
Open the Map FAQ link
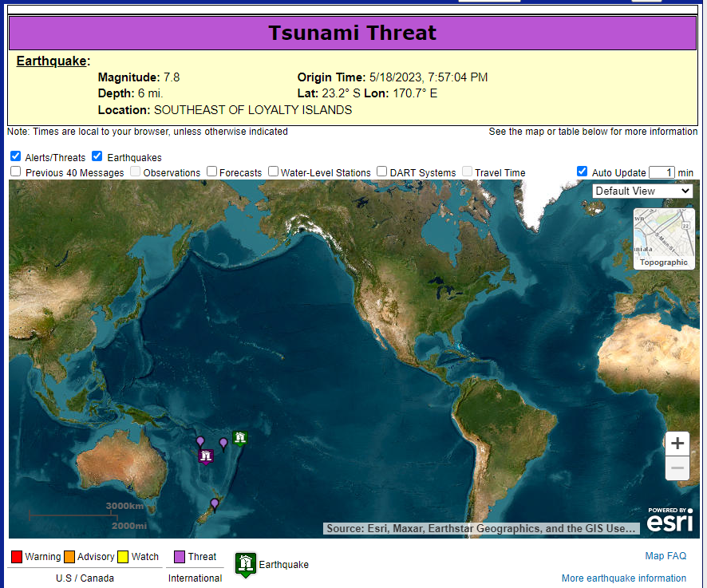tap(666, 556)
